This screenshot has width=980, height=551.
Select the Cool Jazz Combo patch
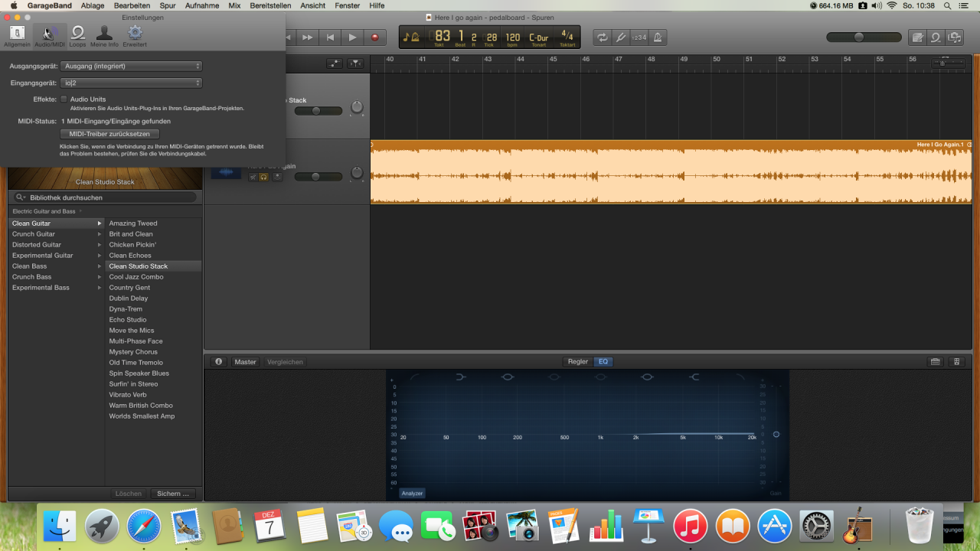tap(136, 277)
